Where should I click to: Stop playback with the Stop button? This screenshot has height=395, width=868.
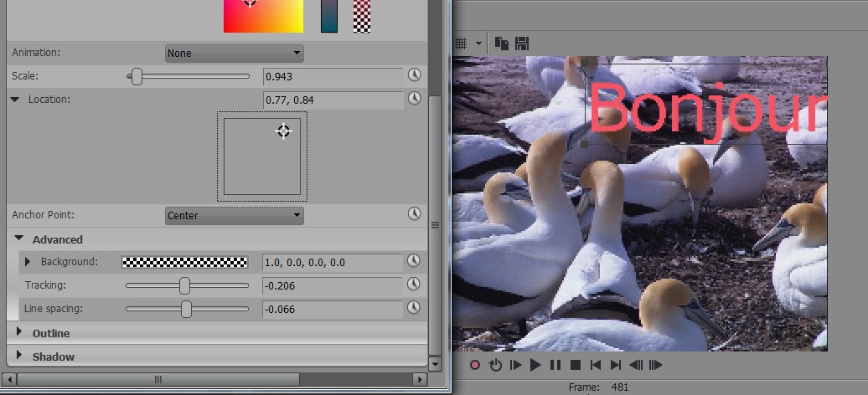tap(575, 366)
